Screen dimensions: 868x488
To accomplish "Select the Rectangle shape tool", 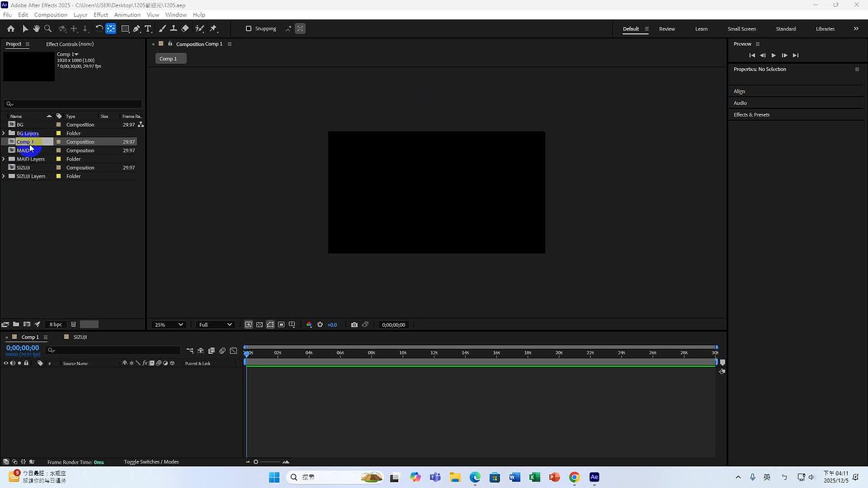I will click(125, 28).
